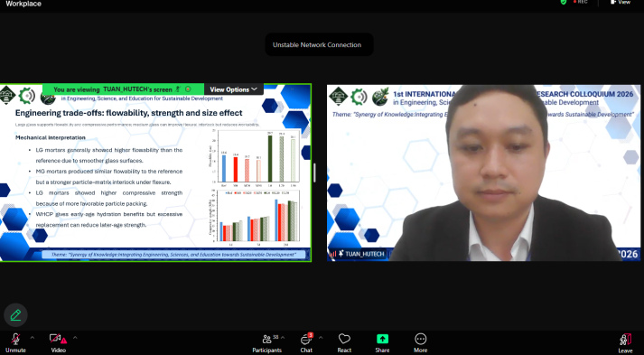Image resolution: width=644 pixels, height=355 pixels.
Task: Start the camera with the Video icon
Action: [x=58, y=339]
